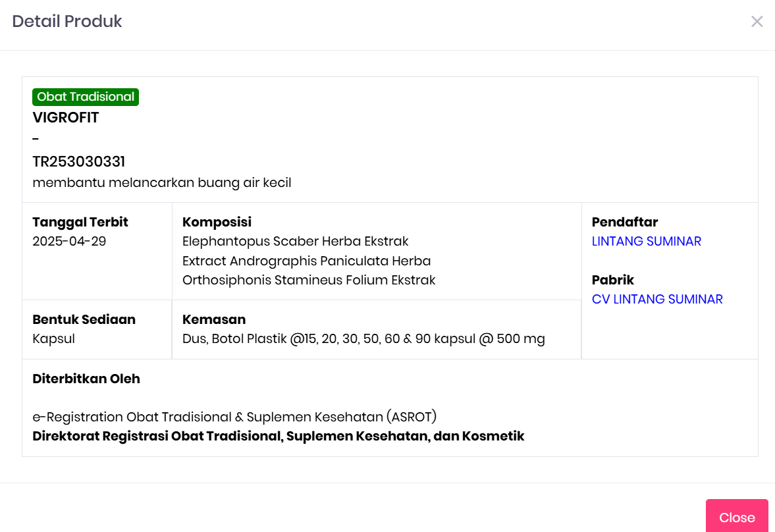Click the Kapsul dosage form value
775x532 pixels.
coord(54,339)
